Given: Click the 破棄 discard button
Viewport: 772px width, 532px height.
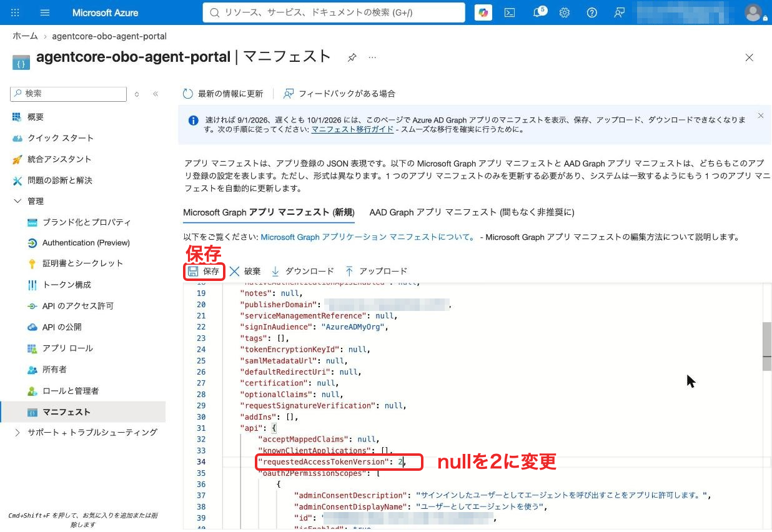Looking at the screenshot, I should pyautogui.click(x=245, y=271).
